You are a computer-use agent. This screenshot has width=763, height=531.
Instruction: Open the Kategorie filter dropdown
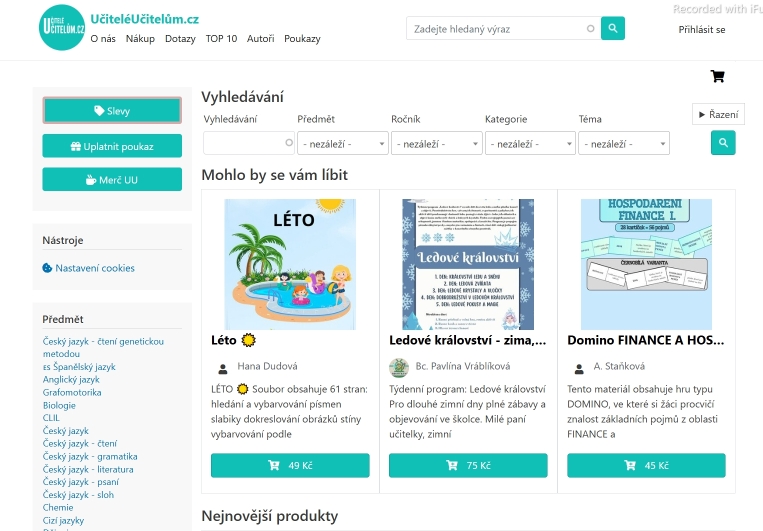click(x=530, y=144)
